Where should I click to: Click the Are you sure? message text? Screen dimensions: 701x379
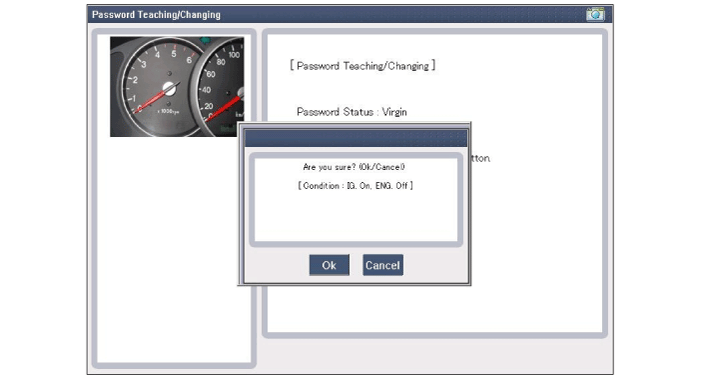354,167
